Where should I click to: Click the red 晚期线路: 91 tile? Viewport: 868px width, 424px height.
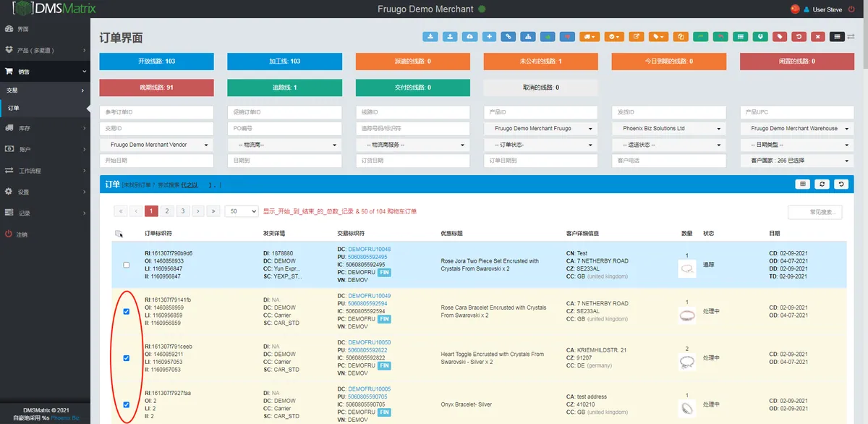156,88
